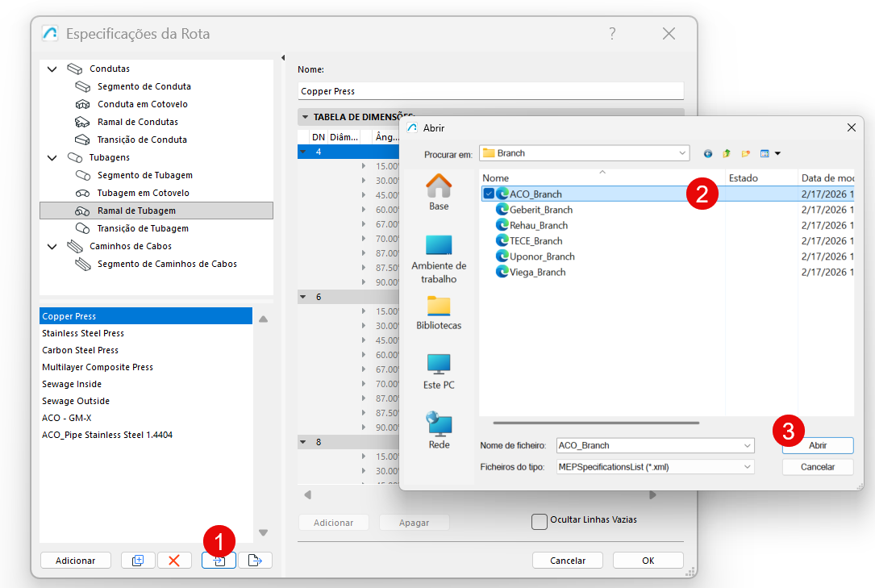Click Cancelar in the Abrir dialog
The image size is (875, 588).
[818, 467]
